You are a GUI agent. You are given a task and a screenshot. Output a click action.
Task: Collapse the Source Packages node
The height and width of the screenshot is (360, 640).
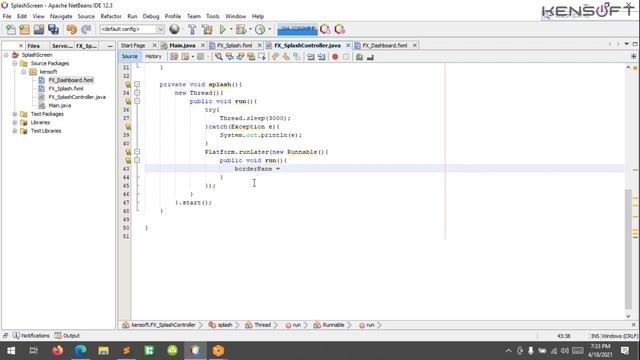15,63
